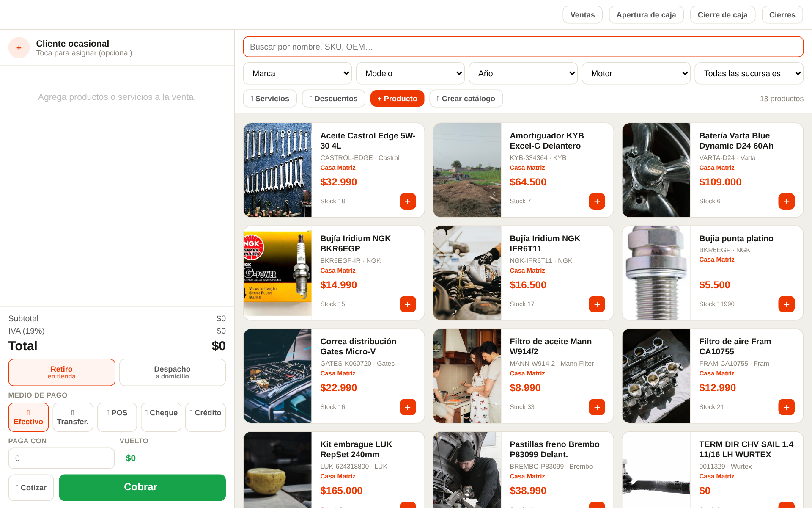Click the green Cobrar button
This screenshot has width=812, height=508.
(142, 487)
